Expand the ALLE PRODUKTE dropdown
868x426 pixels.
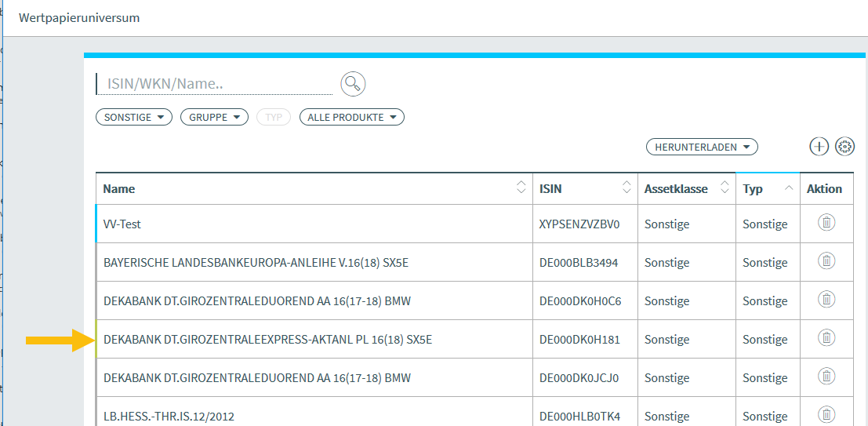tap(351, 117)
